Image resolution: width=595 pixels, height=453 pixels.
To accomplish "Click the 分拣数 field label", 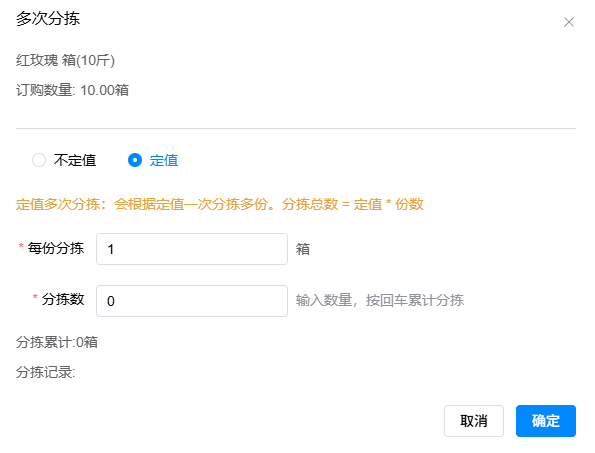I will coord(63,299).
